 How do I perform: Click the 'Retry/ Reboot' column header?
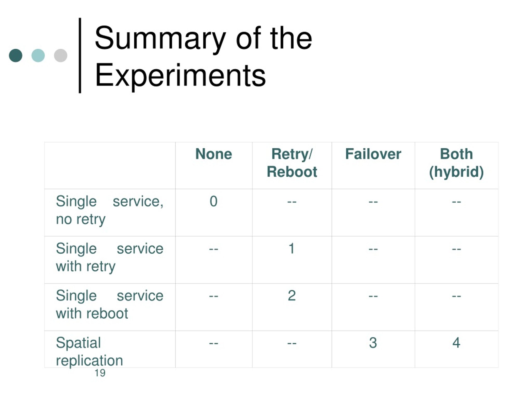pyautogui.click(x=292, y=163)
